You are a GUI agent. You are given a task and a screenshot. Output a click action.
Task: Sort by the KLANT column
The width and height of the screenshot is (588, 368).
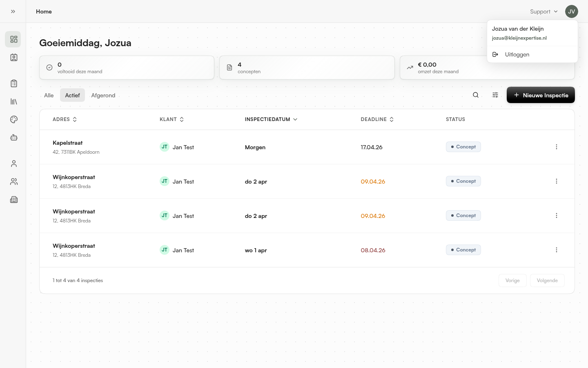point(172,119)
